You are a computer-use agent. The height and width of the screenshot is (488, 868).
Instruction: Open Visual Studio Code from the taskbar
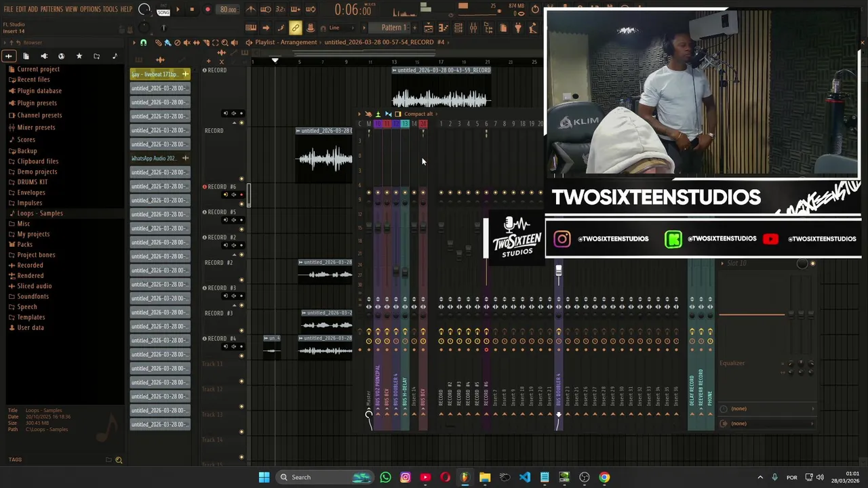[525, 477]
